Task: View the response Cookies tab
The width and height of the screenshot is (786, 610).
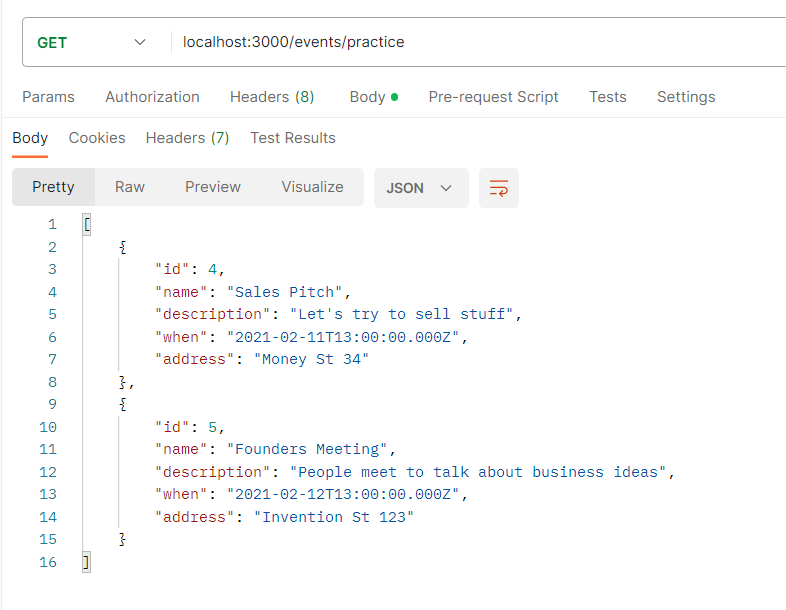Action: (97, 138)
